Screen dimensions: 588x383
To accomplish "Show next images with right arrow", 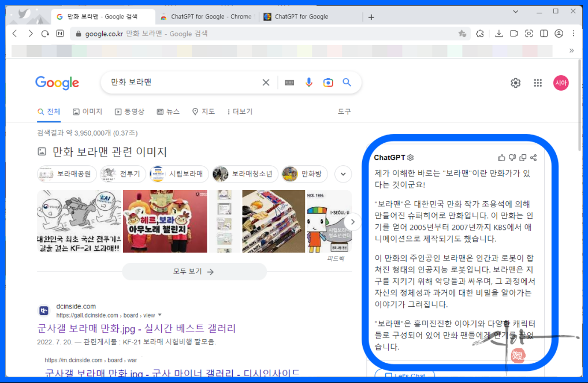I will 352,222.
